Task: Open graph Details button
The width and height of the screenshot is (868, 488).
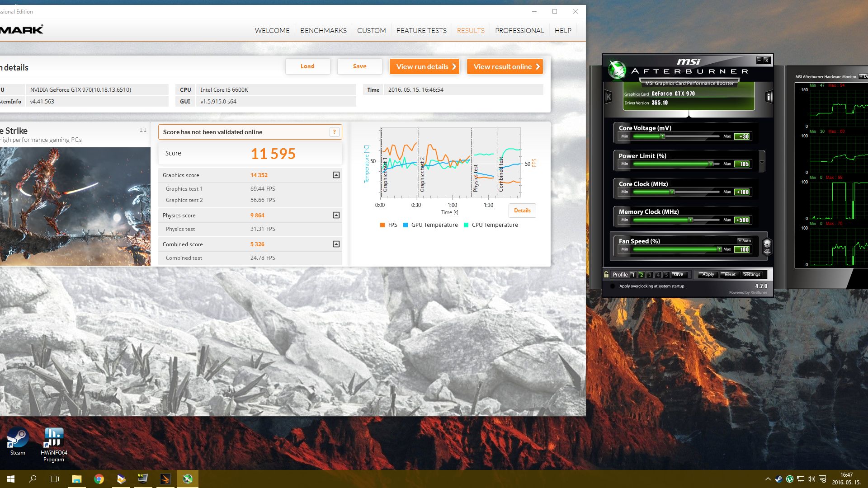Action: pos(522,211)
